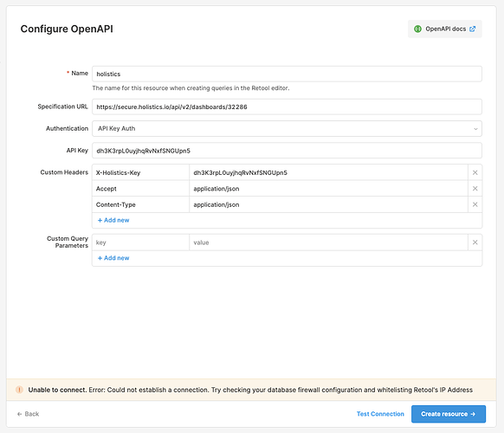Add new custom query parameter
This screenshot has height=433, width=504.
[x=113, y=258]
